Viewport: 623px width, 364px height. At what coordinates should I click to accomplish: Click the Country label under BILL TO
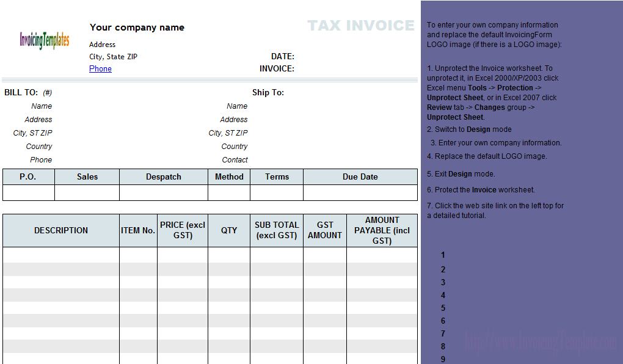(x=39, y=147)
